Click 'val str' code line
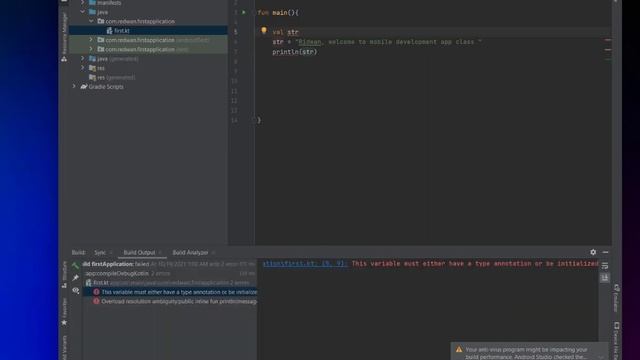Viewport: 640px width, 360px height. point(285,32)
